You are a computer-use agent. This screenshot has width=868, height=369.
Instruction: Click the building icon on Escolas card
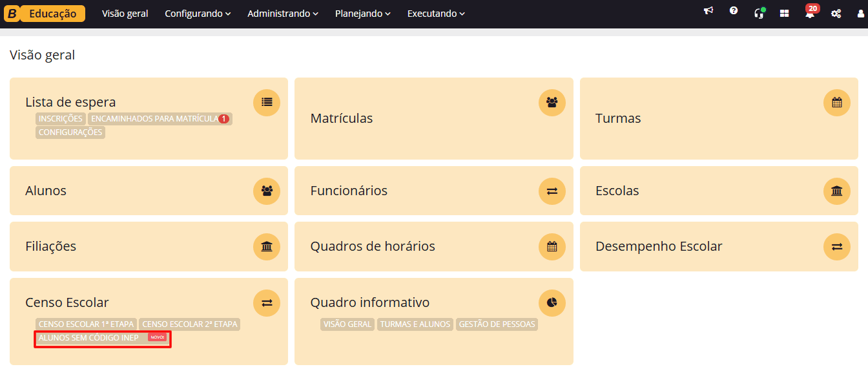click(837, 191)
